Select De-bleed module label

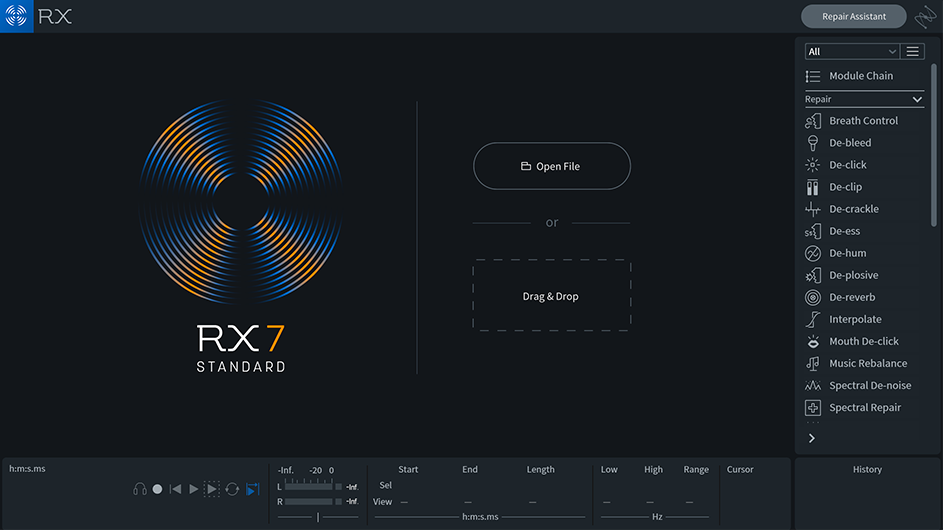[x=850, y=143]
